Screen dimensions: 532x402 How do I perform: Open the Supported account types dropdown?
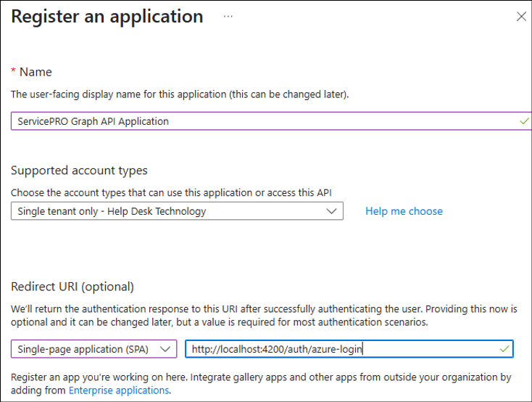[177, 211]
